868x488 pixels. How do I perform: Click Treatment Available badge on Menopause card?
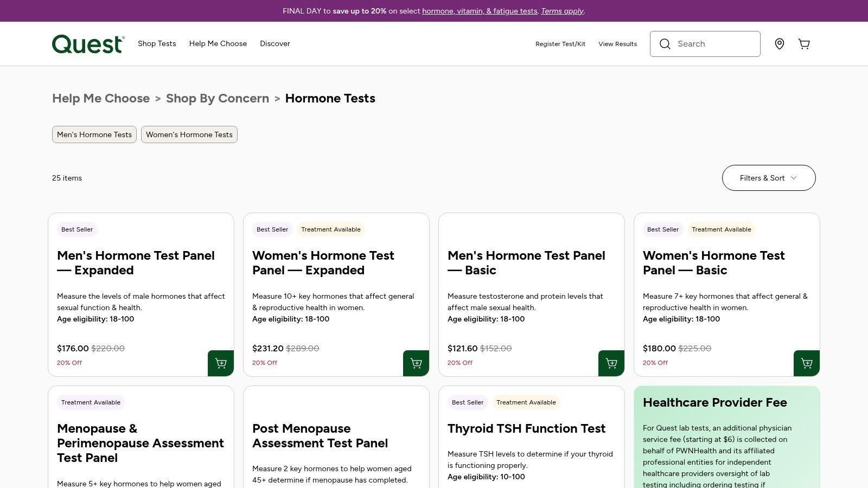[91, 402]
